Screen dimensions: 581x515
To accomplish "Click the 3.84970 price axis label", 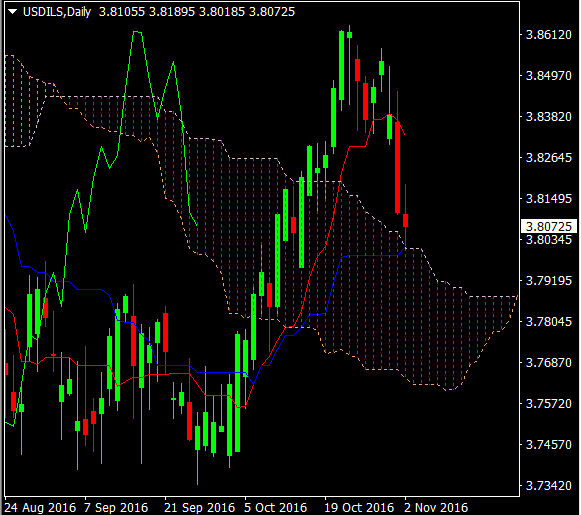I will (549, 76).
